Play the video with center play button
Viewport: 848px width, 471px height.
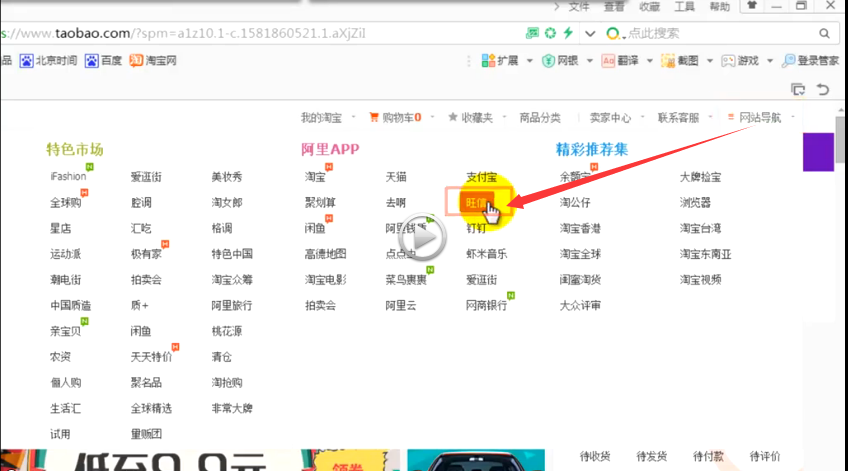422,237
